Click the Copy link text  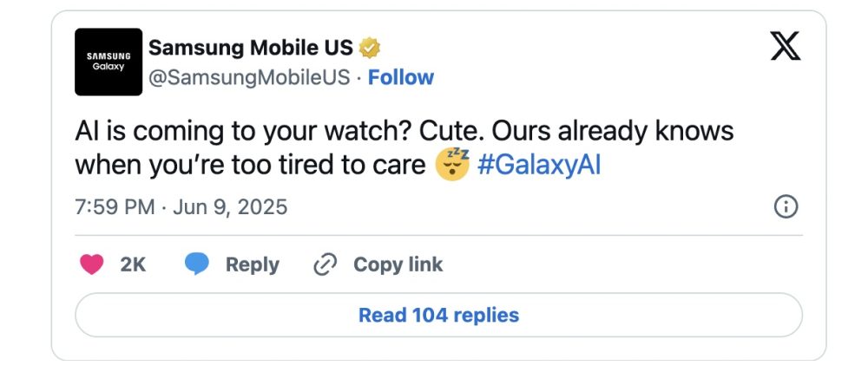(x=398, y=265)
